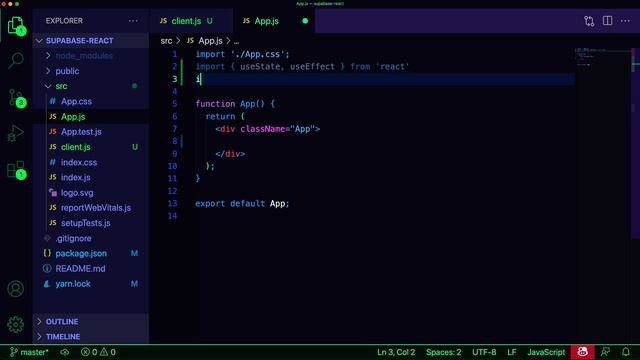Collapse the SUPABASE-REACT root folder
Screen dimensions: 640x360
point(91,41)
